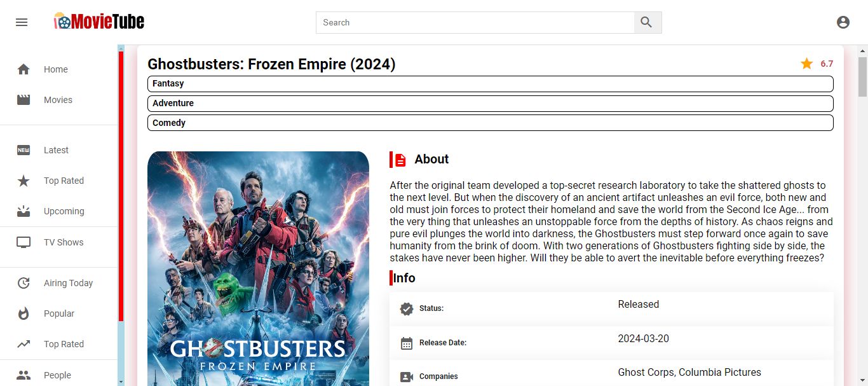
Task: Click the camera icon beside Companies
Action: 407,377
